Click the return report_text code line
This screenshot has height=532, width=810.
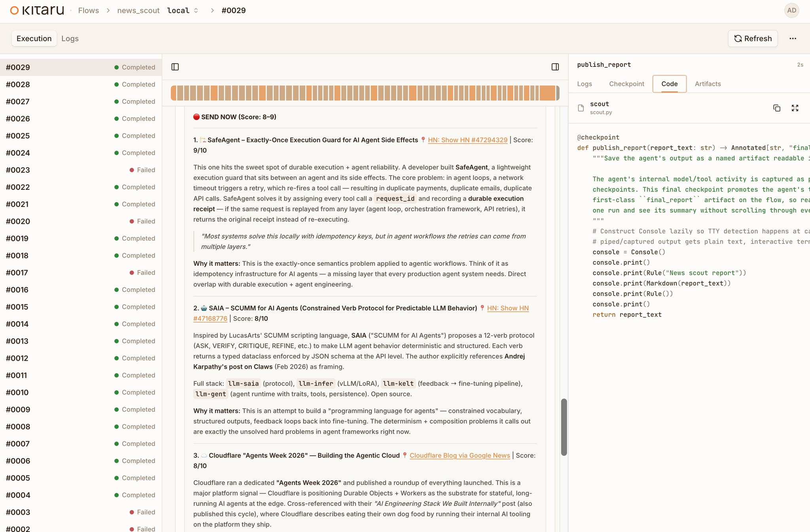pos(627,315)
